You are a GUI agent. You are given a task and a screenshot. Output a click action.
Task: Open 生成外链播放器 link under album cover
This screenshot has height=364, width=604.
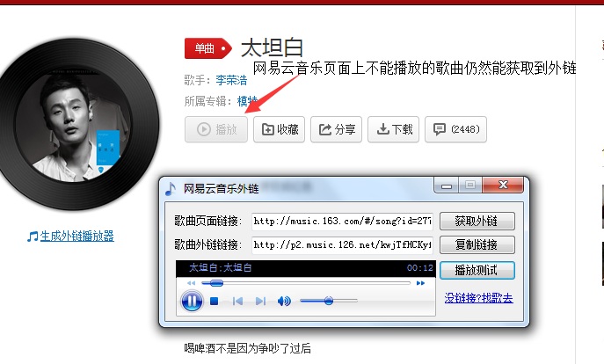pos(71,236)
